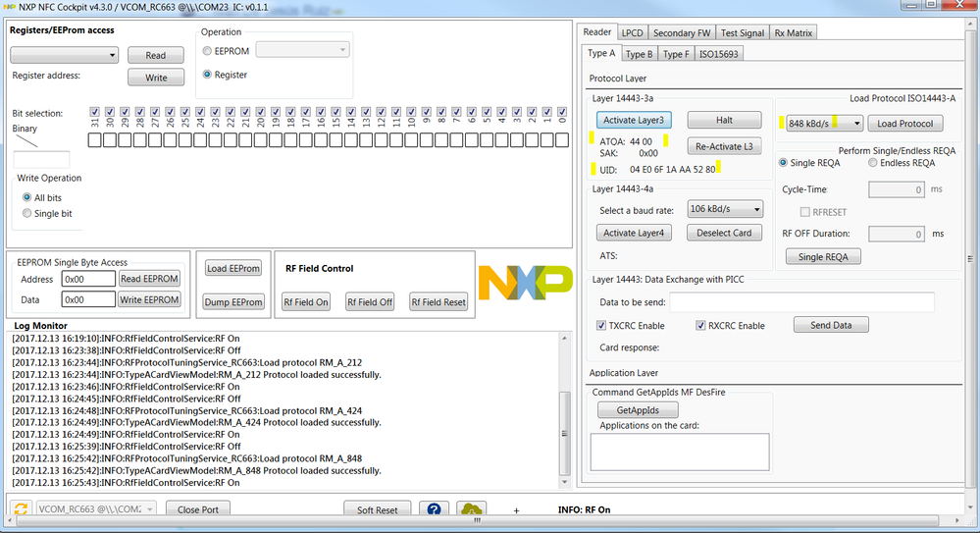Click the EEPROM Address input field
The width and height of the screenshot is (980, 533).
click(88, 279)
